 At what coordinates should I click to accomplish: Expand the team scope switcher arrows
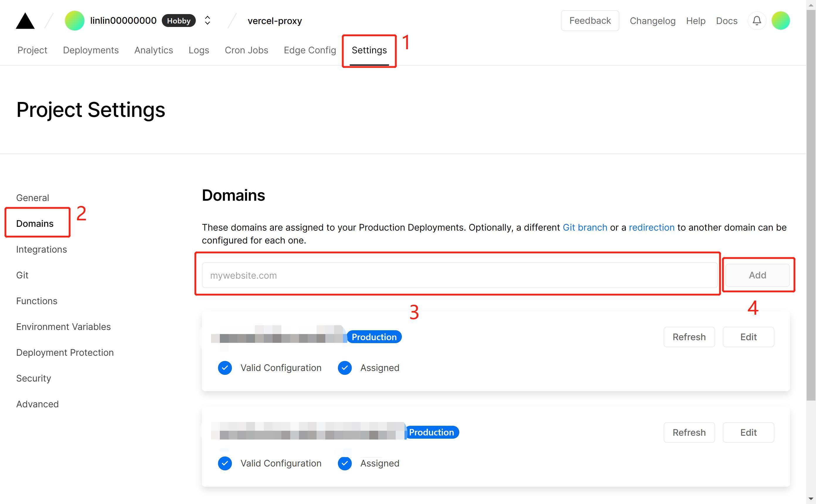coord(207,21)
